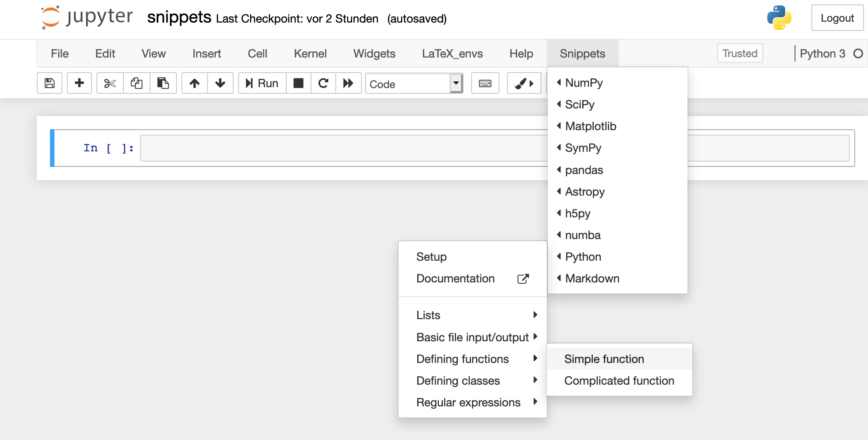
Task: Click Last Checkpoint status text
Action: (x=297, y=19)
